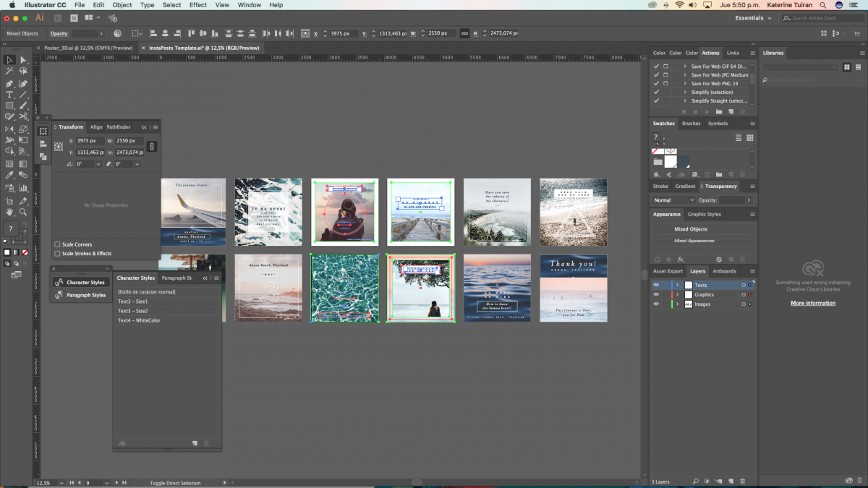The image size is (868, 488).
Task: Select the dark blue swatch in Swatches
Action: pos(682,161)
